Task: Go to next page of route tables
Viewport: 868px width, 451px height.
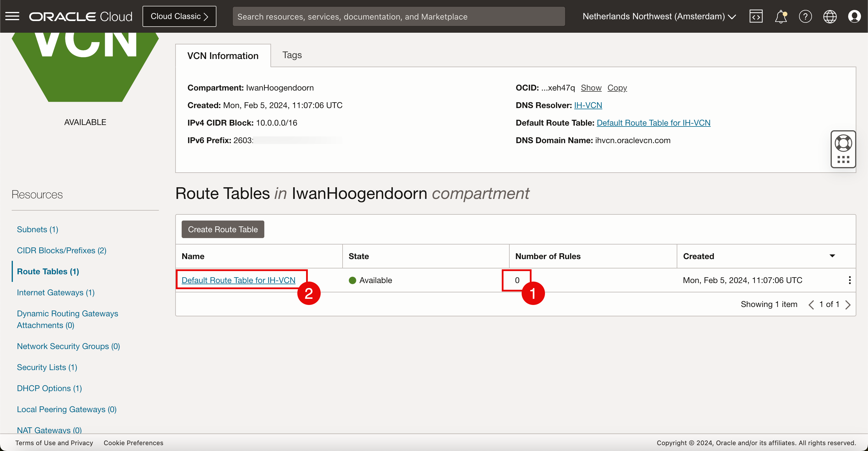Action: click(848, 304)
